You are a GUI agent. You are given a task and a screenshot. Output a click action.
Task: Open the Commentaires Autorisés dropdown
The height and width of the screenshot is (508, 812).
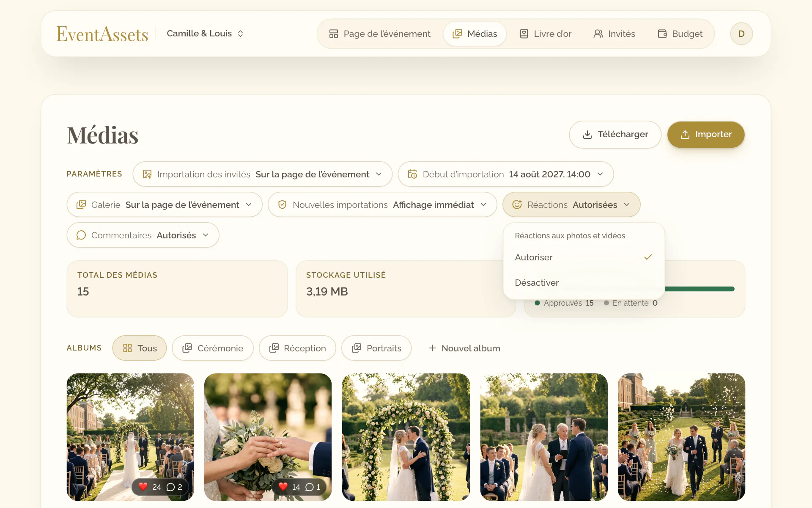coord(143,235)
